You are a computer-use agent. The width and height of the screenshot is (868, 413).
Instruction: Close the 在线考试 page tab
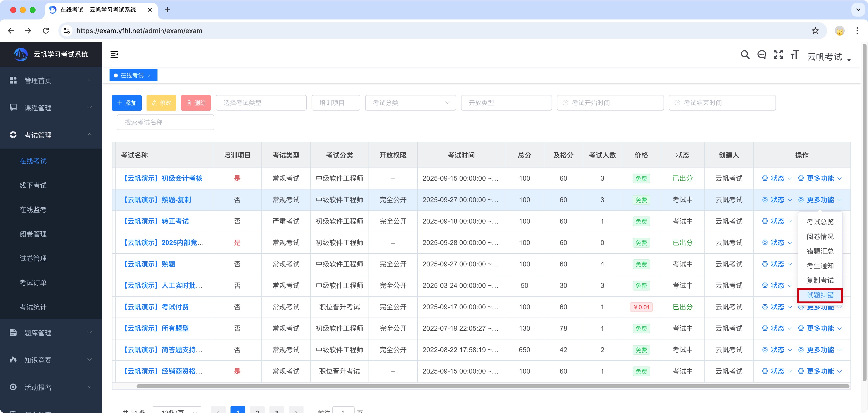(149, 75)
